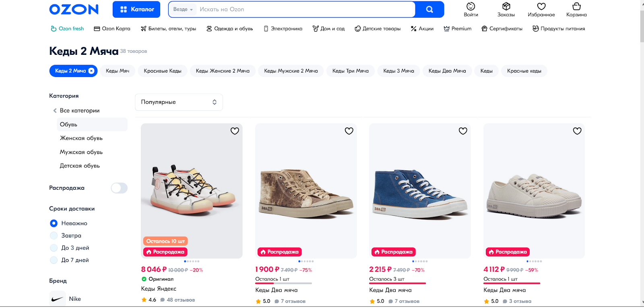Open the Каталог menu button
Viewport: 644px width, 308px height.
point(136,9)
